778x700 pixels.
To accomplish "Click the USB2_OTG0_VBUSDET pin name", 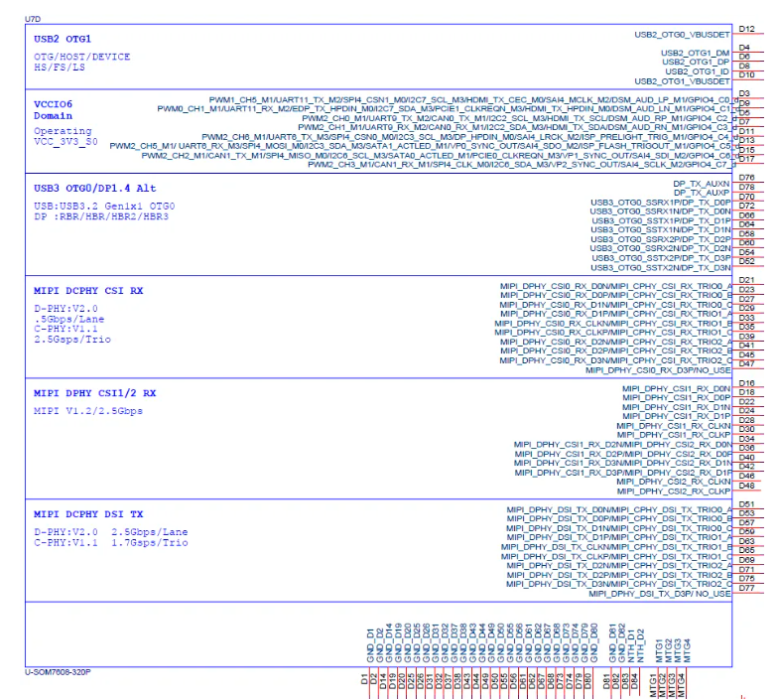I will (x=682, y=34).
